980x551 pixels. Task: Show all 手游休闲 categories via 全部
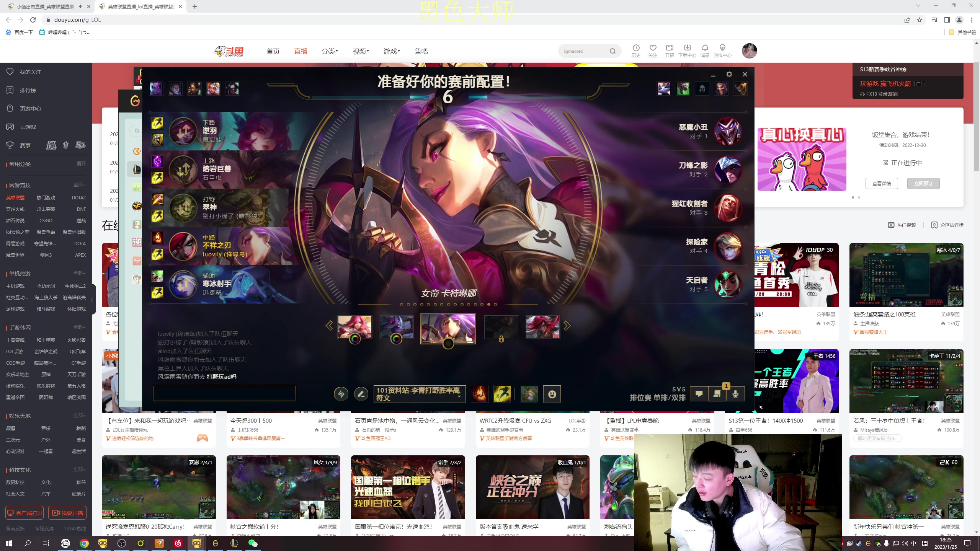pyautogui.click(x=79, y=327)
